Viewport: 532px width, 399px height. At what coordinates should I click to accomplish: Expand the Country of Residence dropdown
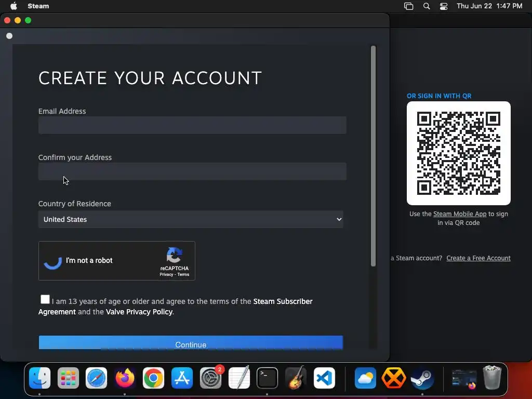(x=191, y=219)
